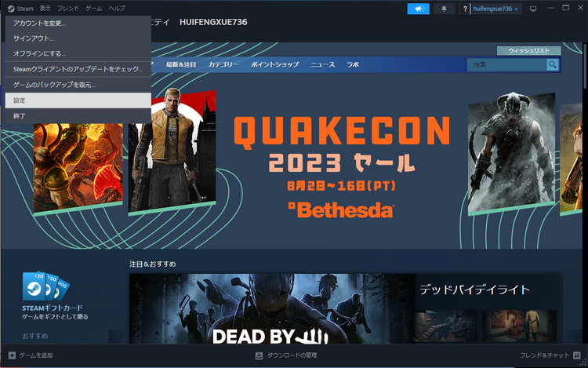
Task: Click the デッドバイデイライト title
Action: pyautogui.click(x=475, y=290)
